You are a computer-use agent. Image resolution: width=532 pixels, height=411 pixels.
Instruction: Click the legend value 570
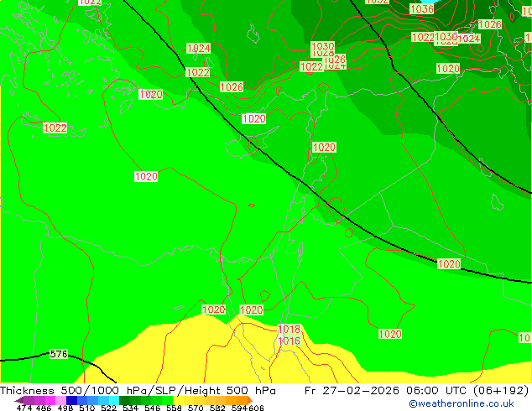pos(195,408)
